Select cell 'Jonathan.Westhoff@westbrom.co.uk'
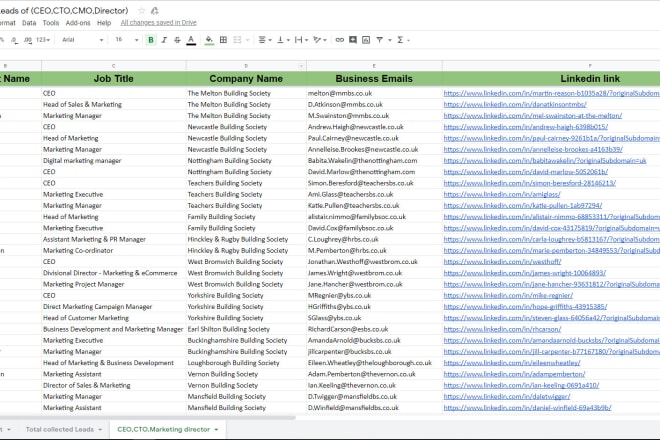Screen dimensions: 660x440 click(x=374, y=262)
